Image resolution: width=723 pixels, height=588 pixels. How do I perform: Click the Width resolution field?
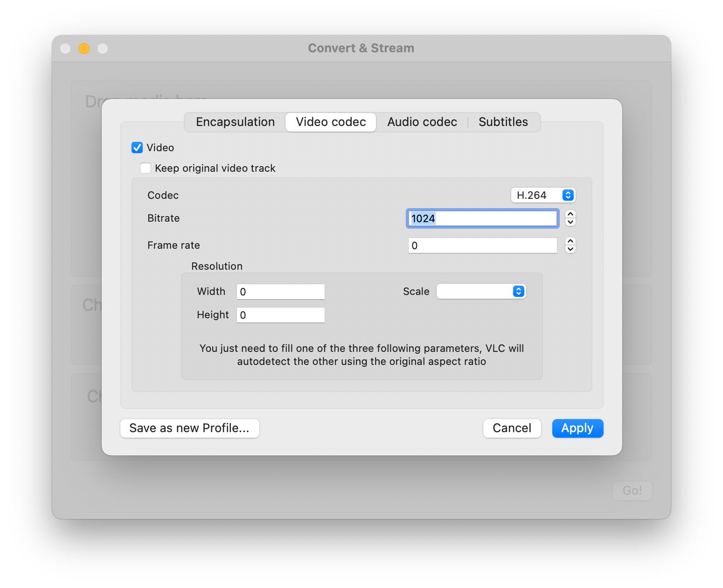click(x=280, y=291)
